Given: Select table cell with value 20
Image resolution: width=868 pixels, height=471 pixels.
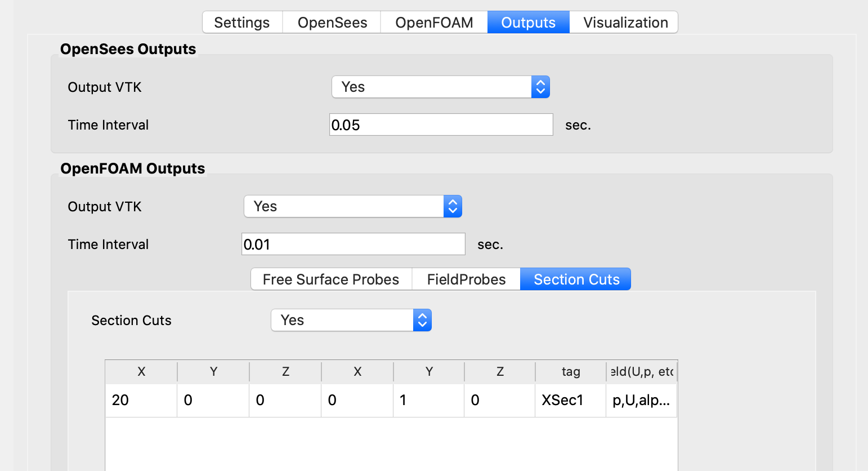Looking at the screenshot, I should [141, 400].
